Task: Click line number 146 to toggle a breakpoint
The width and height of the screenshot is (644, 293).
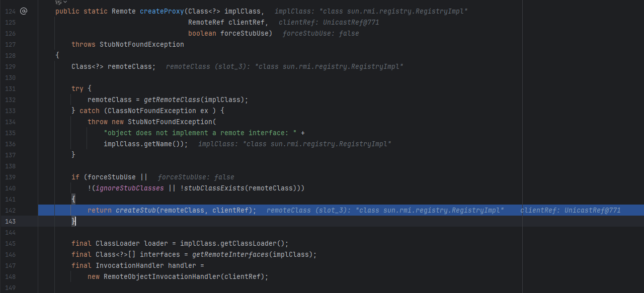Action: (x=10, y=254)
